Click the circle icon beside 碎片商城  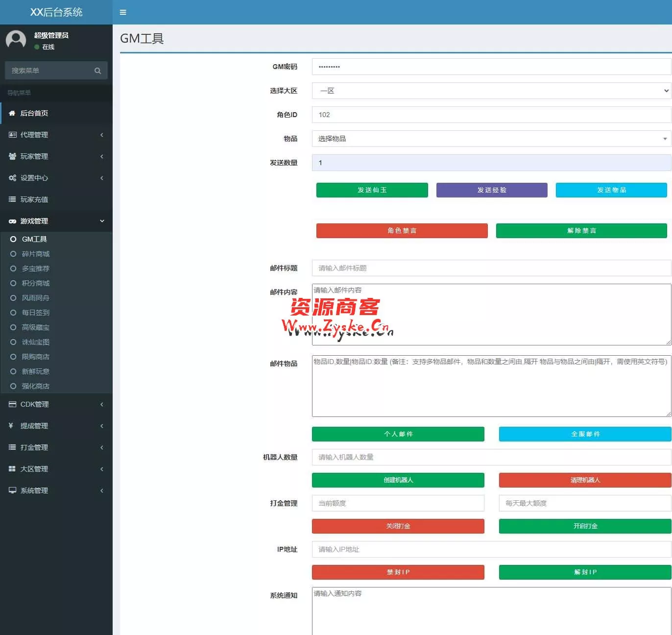coord(13,254)
